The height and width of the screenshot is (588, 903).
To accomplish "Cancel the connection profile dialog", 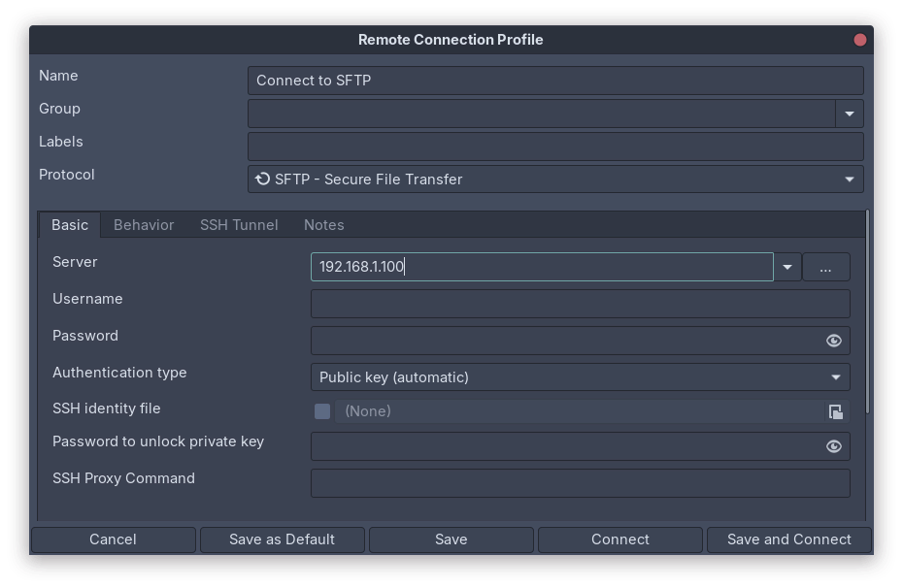I will (x=113, y=539).
